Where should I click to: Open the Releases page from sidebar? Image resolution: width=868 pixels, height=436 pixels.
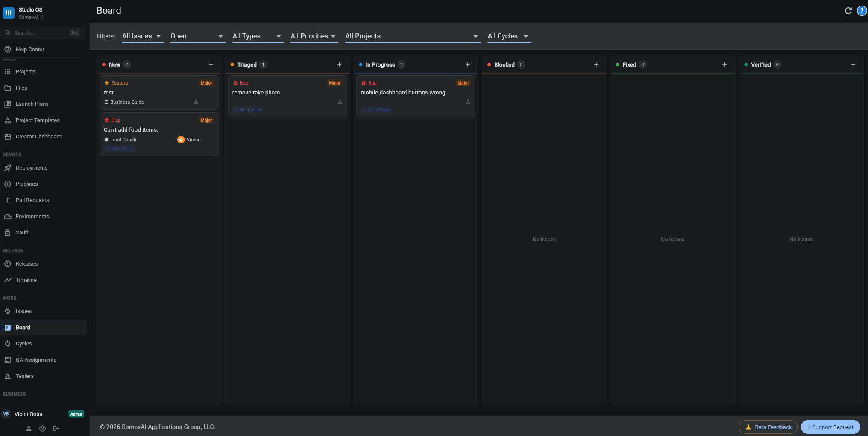(x=26, y=263)
